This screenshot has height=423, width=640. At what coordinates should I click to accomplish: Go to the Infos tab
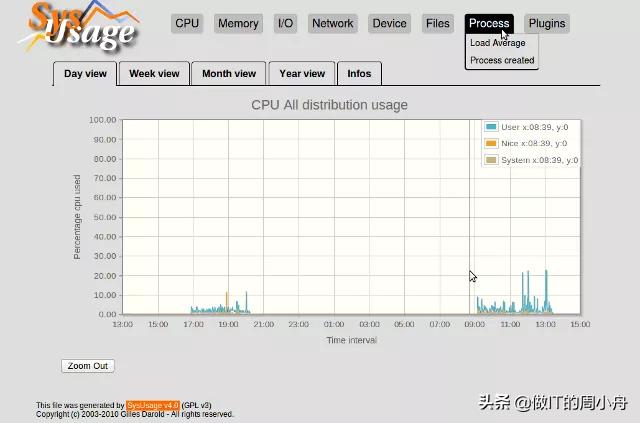(x=359, y=73)
